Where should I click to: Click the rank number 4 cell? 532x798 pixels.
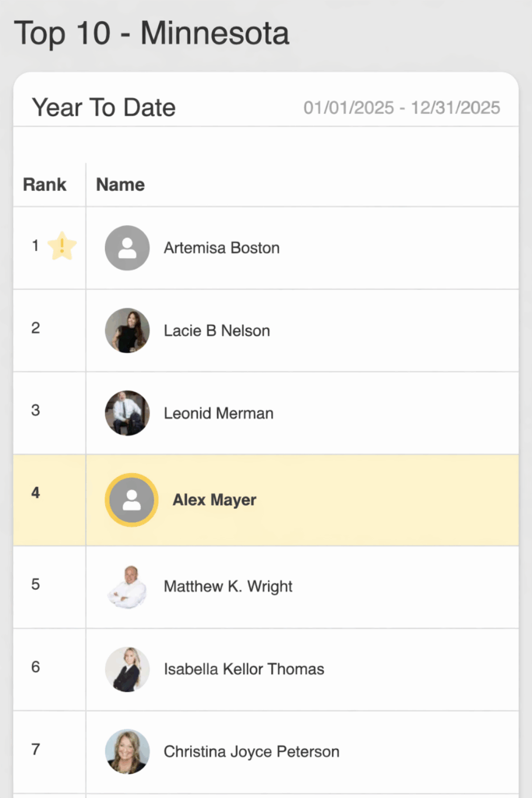click(36, 493)
